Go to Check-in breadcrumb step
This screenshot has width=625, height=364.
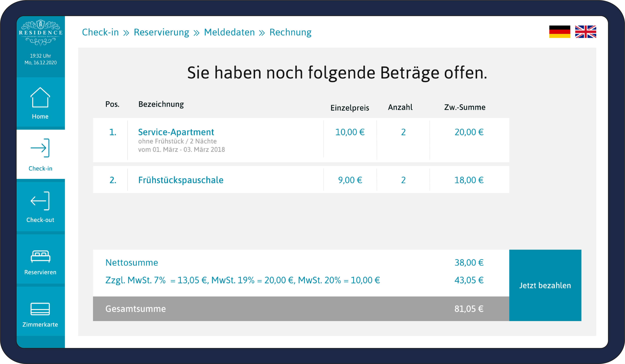click(100, 32)
